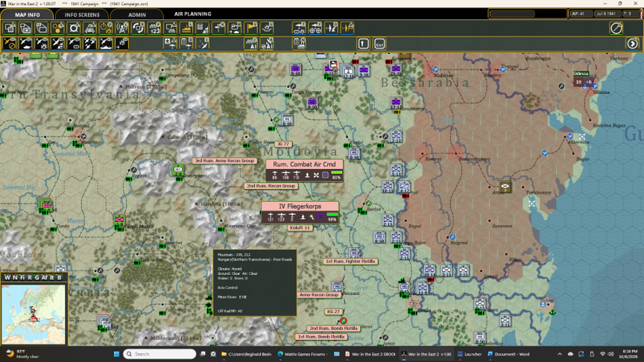The height and width of the screenshot is (362, 644).
Task: Show the weather overlay with cloud icon
Action: [x=235, y=28]
